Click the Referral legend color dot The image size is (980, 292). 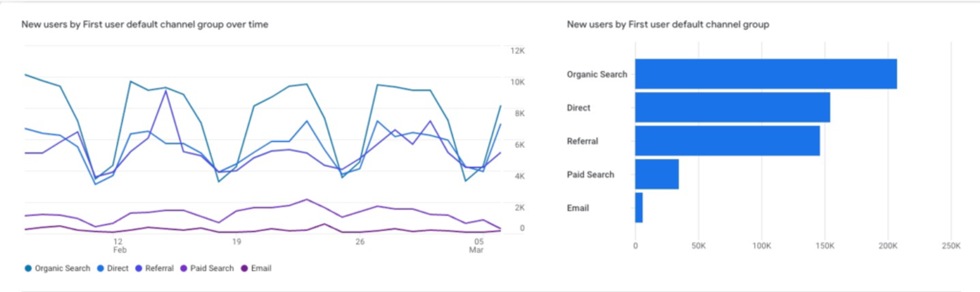pyautogui.click(x=138, y=269)
